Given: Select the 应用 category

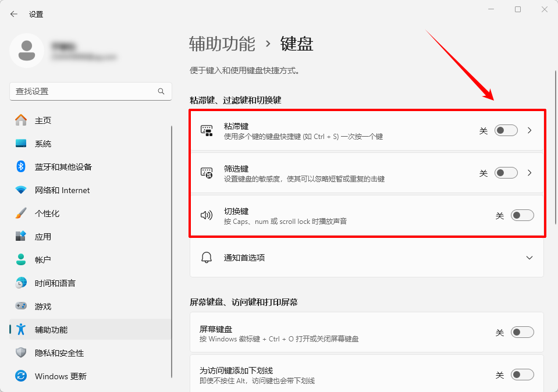Looking at the screenshot, I should pyautogui.click(x=90, y=236).
